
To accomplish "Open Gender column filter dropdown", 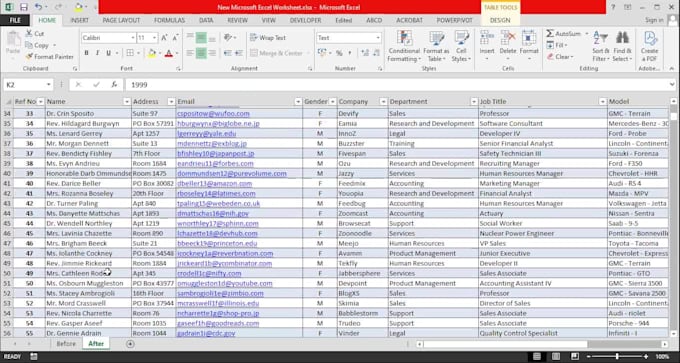I will click(x=333, y=101).
